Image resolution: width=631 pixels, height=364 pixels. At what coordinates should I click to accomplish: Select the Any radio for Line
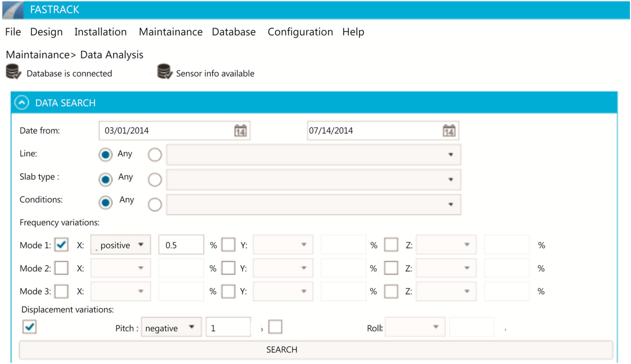(x=105, y=154)
